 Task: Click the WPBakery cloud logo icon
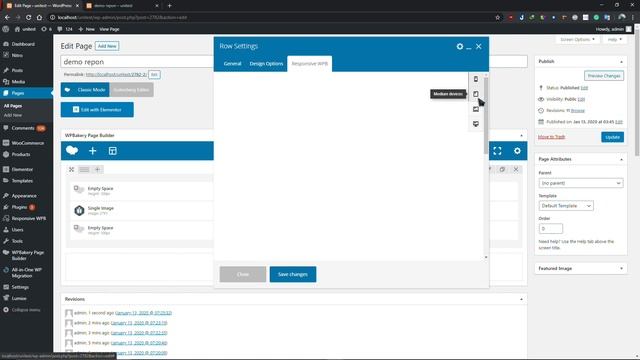coord(72,151)
